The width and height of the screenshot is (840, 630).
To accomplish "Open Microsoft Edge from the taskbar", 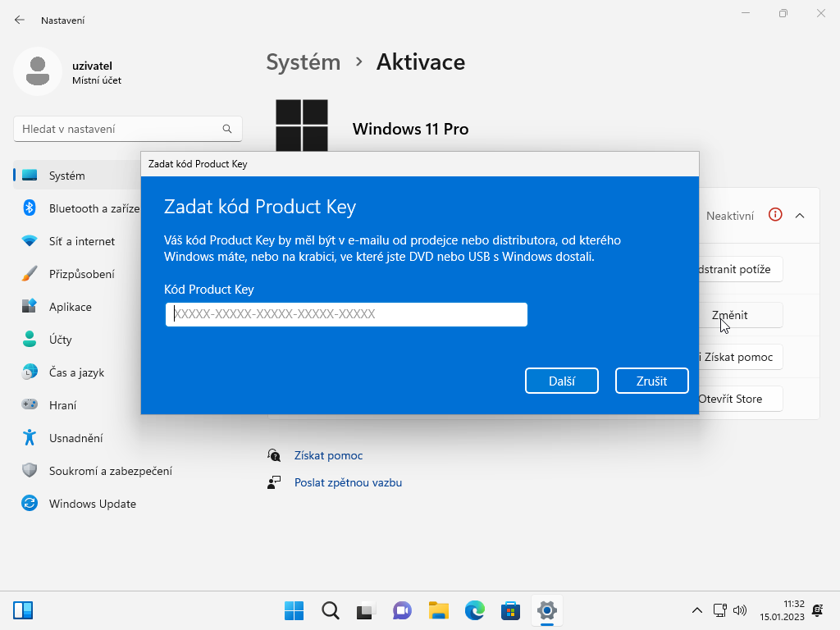I will click(x=475, y=610).
